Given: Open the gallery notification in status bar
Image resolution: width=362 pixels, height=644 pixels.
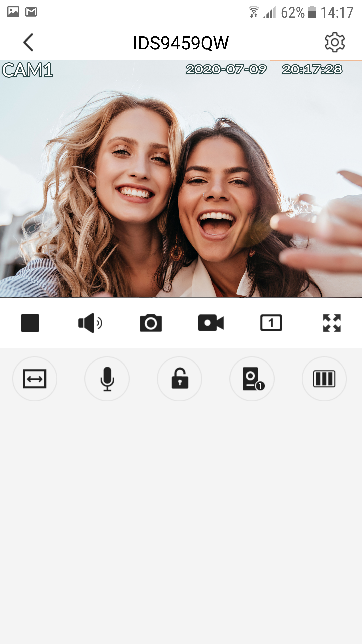Looking at the screenshot, I should pyautogui.click(x=13, y=12).
